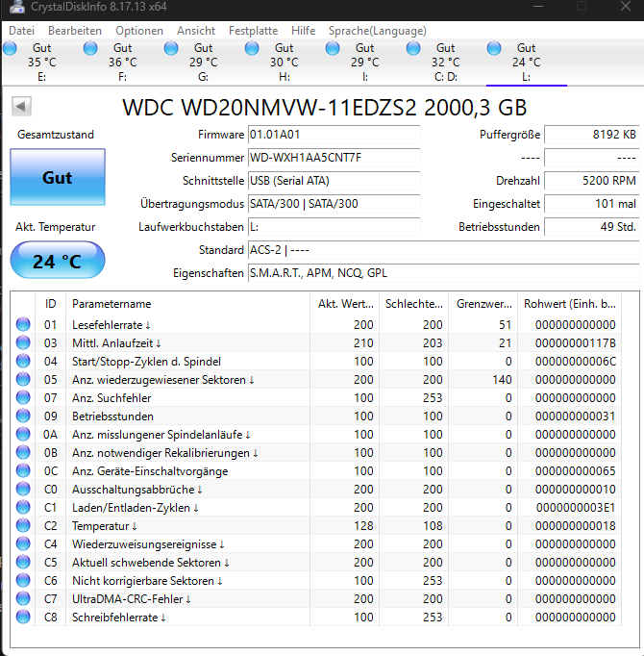Click threshold value 140
Screen dimensions: 644x656
pyautogui.click(x=502, y=379)
